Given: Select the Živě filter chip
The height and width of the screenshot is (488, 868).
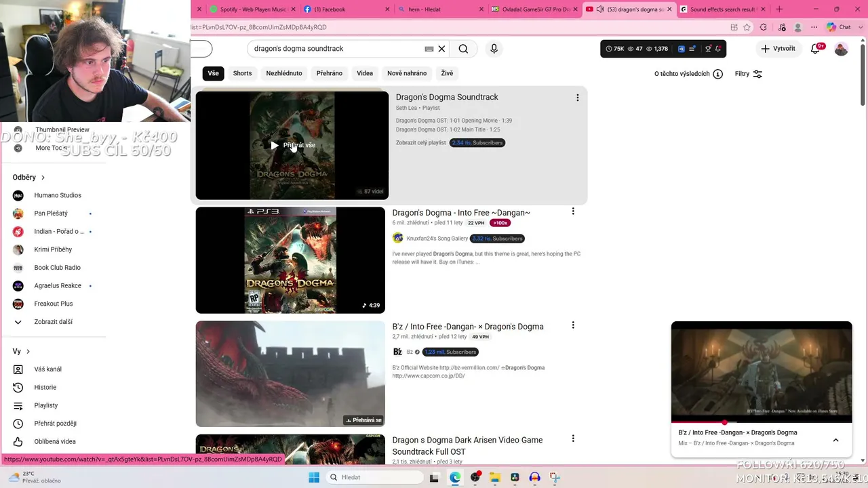Looking at the screenshot, I should [447, 73].
